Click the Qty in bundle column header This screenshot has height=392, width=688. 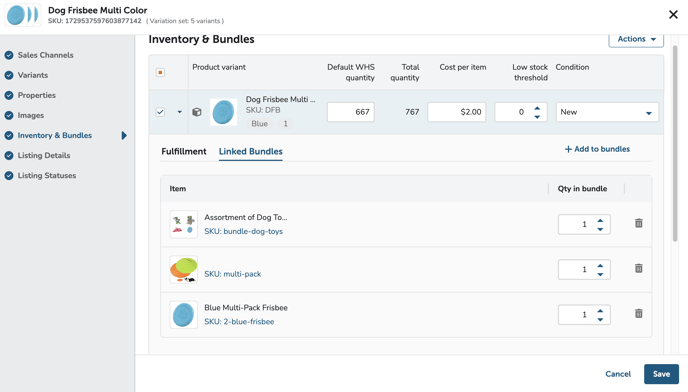click(x=582, y=189)
